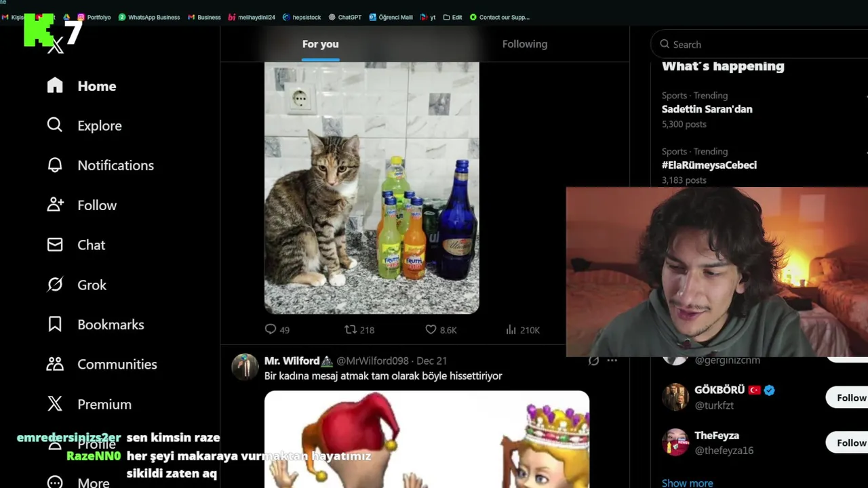Launch Grok from the sidebar
Image resolution: width=868 pixels, height=488 pixels.
(76, 285)
